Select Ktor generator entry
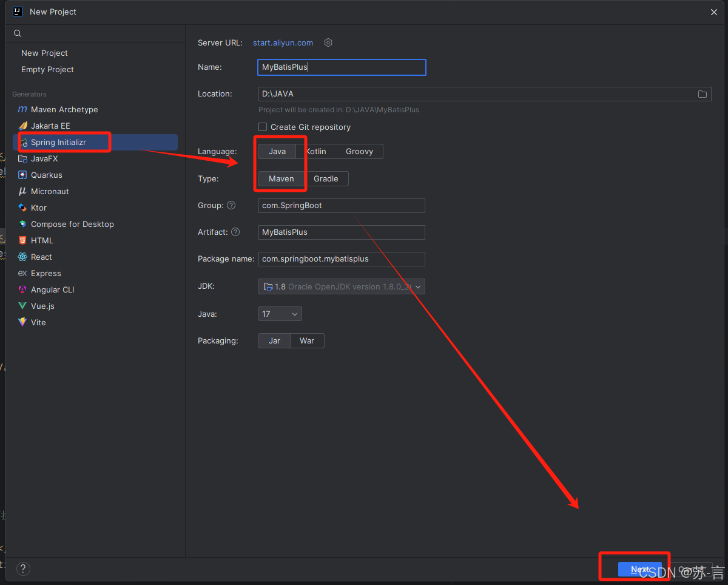This screenshot has height=585, width=728. tap(39, 208)
